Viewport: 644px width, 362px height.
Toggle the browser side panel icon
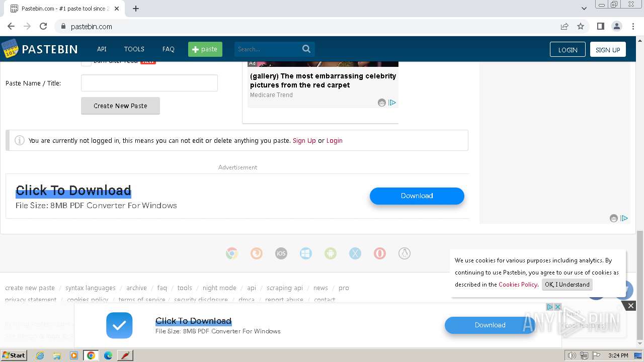600,26
